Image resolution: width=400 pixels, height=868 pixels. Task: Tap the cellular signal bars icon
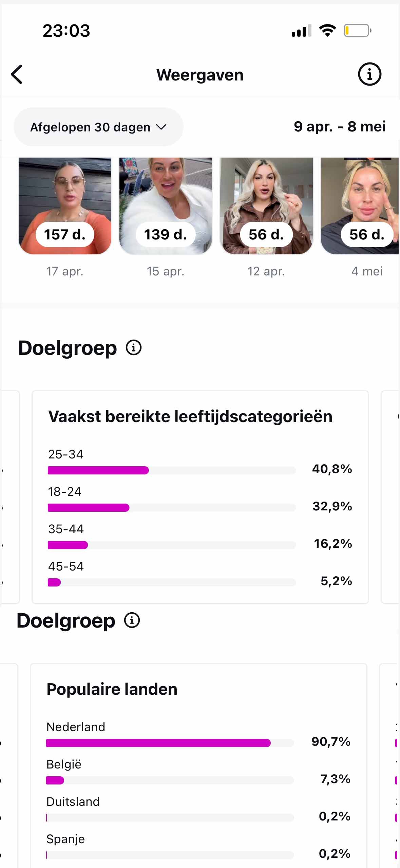301,31
